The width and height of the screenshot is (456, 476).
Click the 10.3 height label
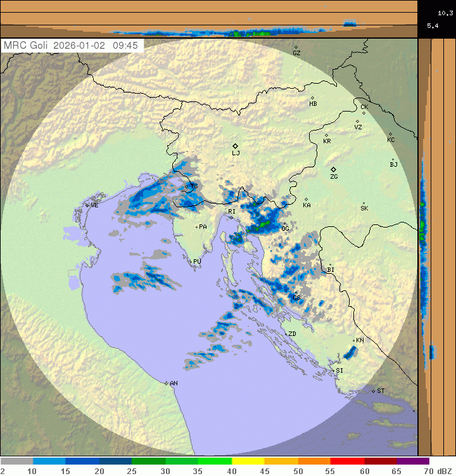(445, 12)
